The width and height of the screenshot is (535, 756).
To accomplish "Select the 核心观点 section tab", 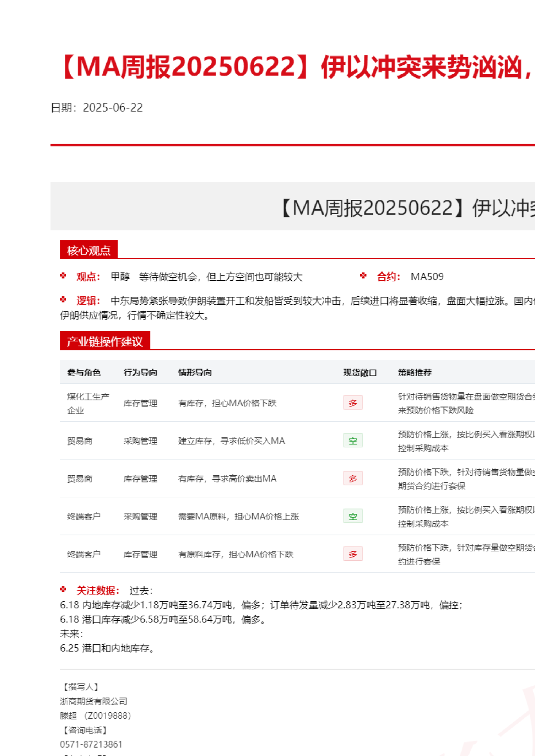I will coord(89,250).
